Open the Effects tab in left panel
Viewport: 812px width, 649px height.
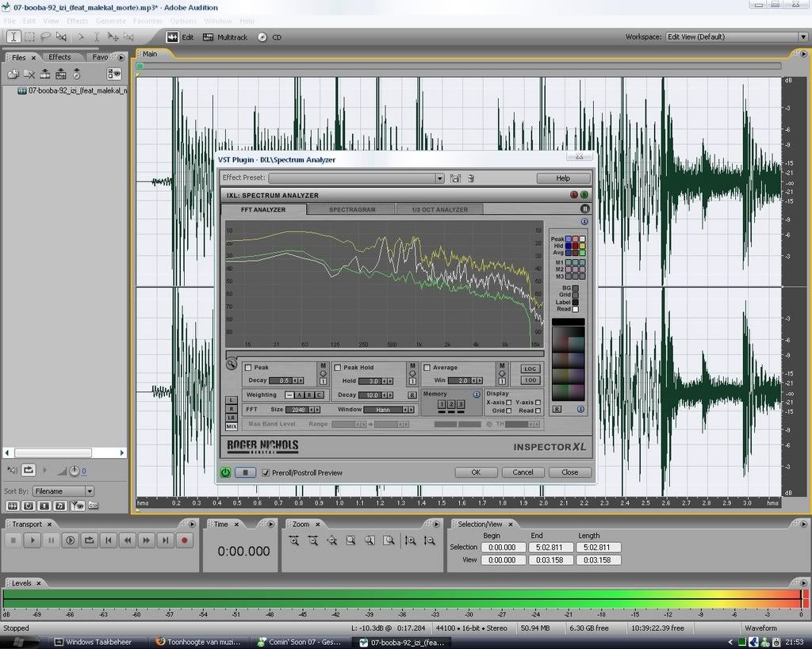point(59,57)
